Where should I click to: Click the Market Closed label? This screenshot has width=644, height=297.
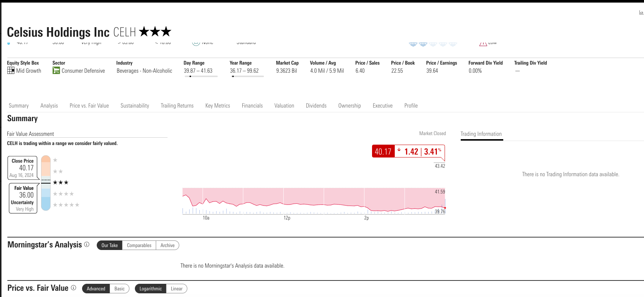click(433, 133)
